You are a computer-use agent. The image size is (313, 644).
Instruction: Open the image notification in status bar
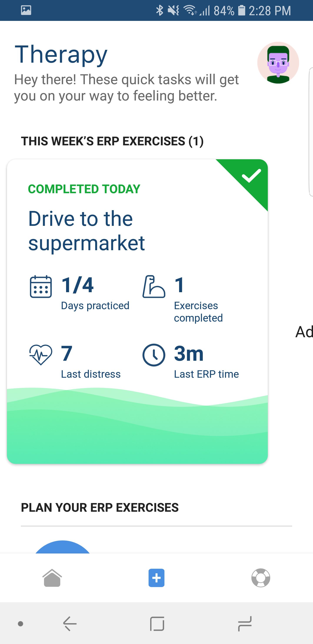[26, 10]
